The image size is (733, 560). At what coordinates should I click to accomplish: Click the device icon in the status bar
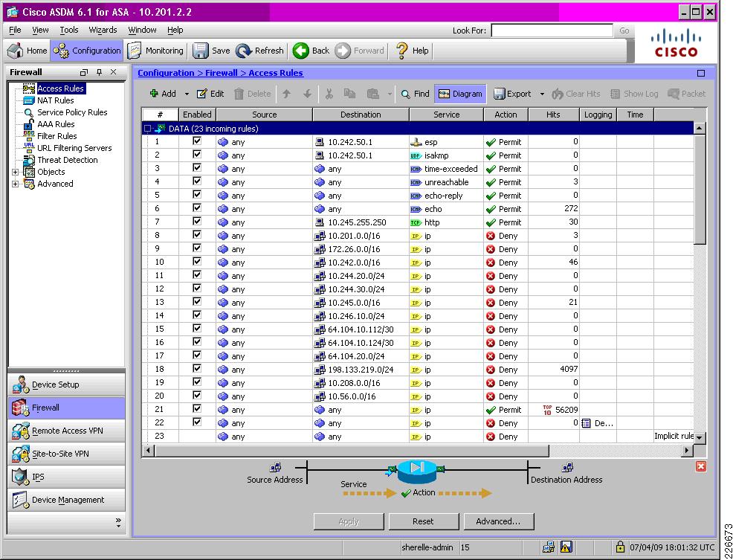point(549,547)
